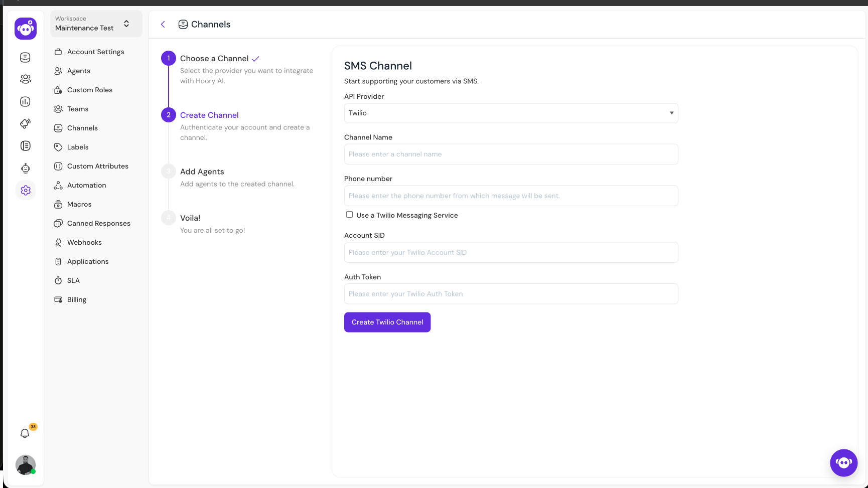
Task: Open Channels settings page
Action: click(82, 128)
